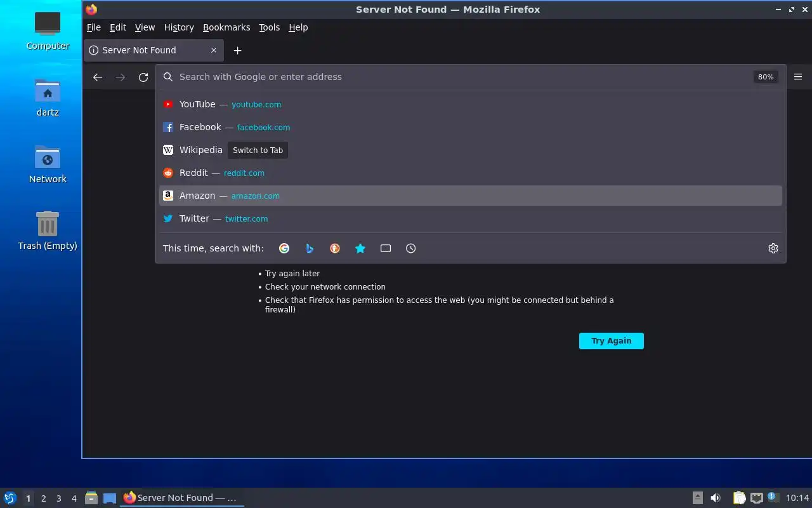Click the removable media eject tray icon

pyautogui.click(x=697, y=498)
